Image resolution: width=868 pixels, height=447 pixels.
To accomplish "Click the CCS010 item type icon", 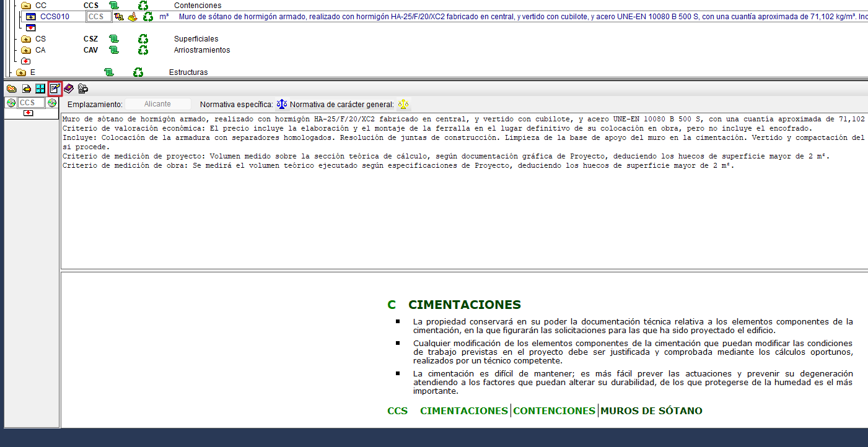I will coord(31,17).
